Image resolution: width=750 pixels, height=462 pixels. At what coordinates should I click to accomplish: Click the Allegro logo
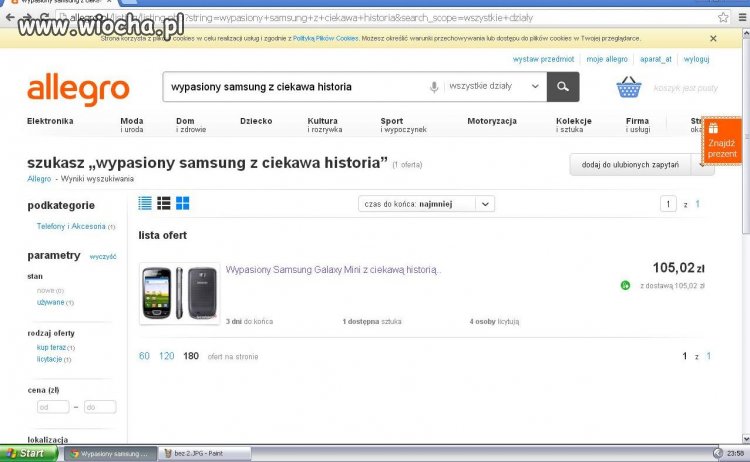78,89
